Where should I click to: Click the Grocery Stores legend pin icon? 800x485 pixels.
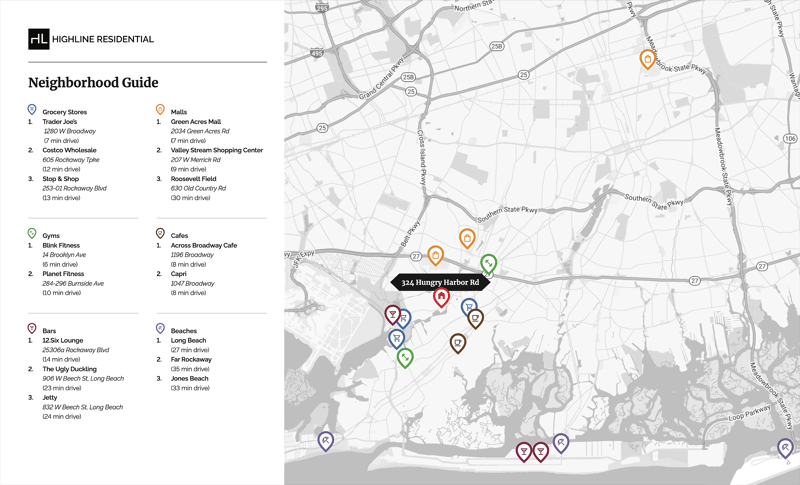[x=32, y=110]
